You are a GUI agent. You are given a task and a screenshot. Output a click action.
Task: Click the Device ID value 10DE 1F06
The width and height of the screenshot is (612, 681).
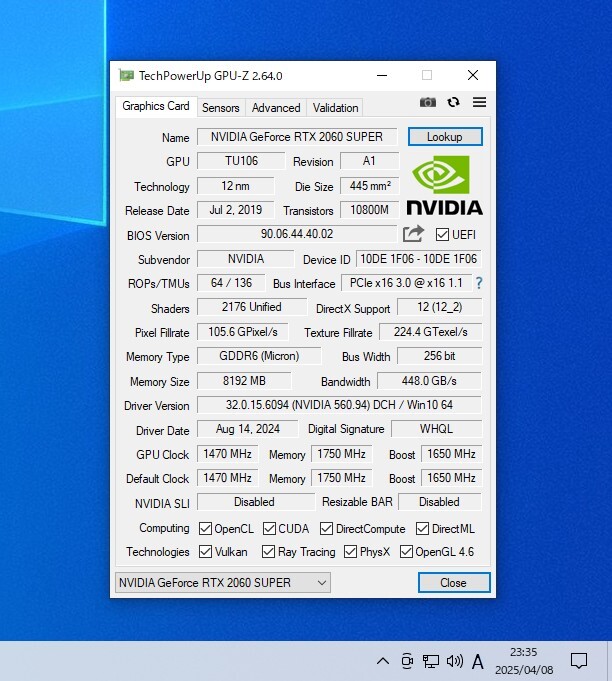[419, 259]
